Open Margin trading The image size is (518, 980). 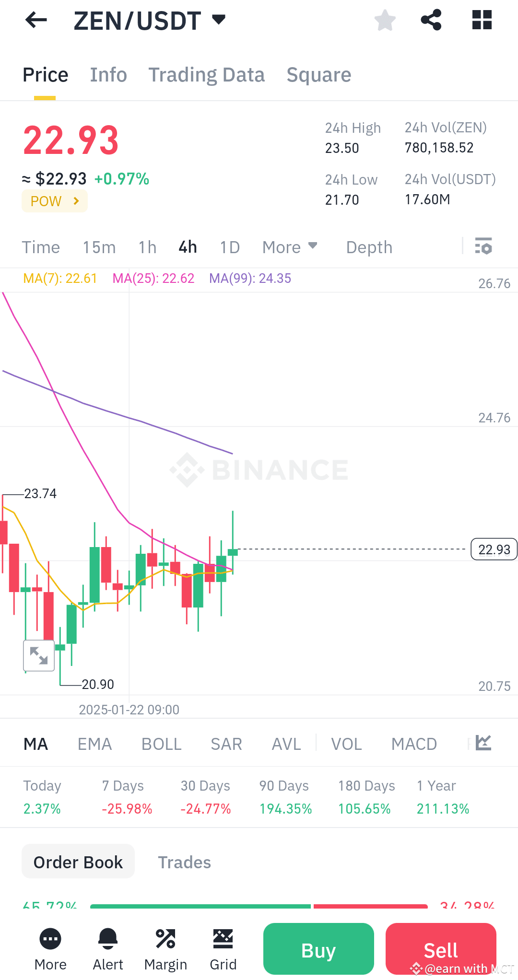[x=165, y=949]
